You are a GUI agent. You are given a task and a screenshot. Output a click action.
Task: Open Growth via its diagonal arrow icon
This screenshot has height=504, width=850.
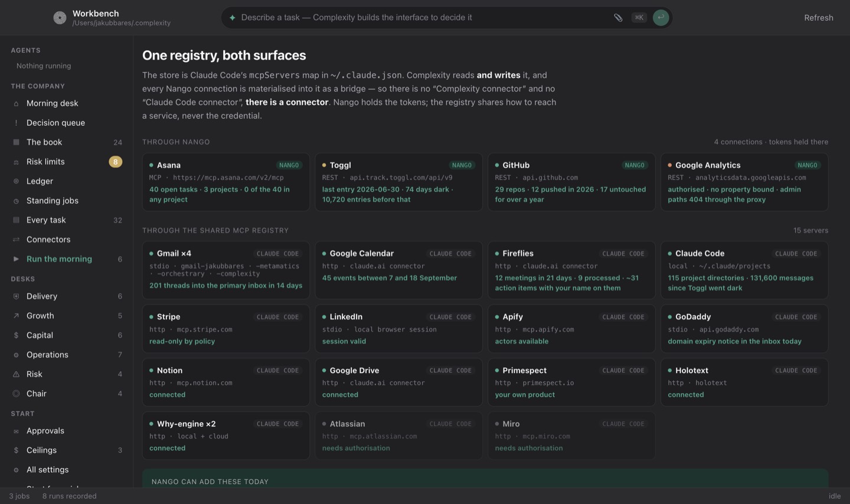[x=16, y=316]
